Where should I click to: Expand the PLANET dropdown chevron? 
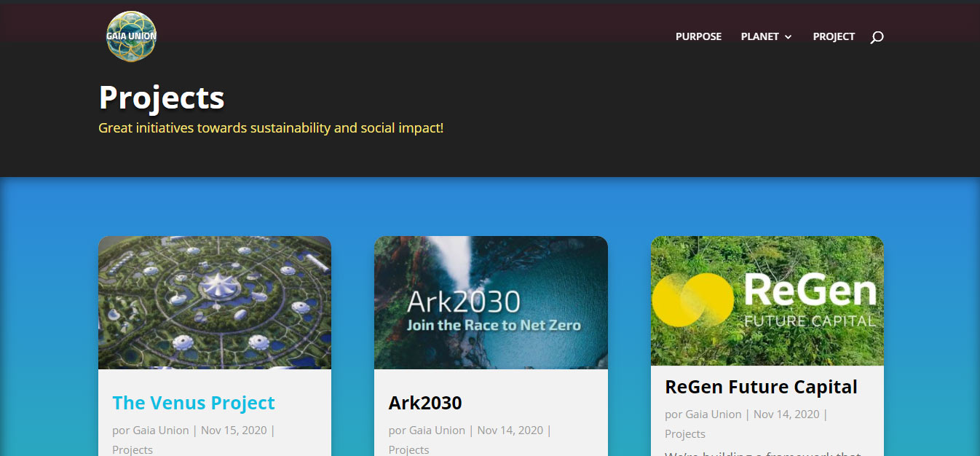[x=788, y=37]
